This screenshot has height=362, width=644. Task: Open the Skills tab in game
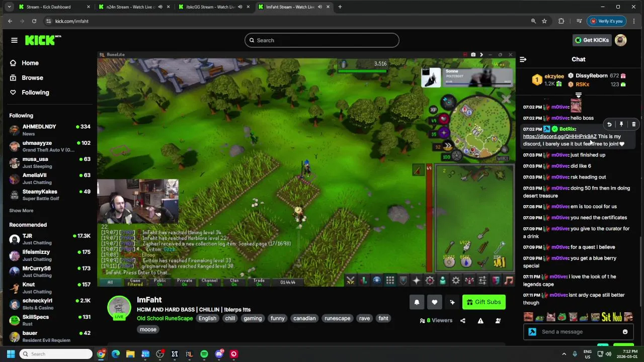click(x=364, y=281)
